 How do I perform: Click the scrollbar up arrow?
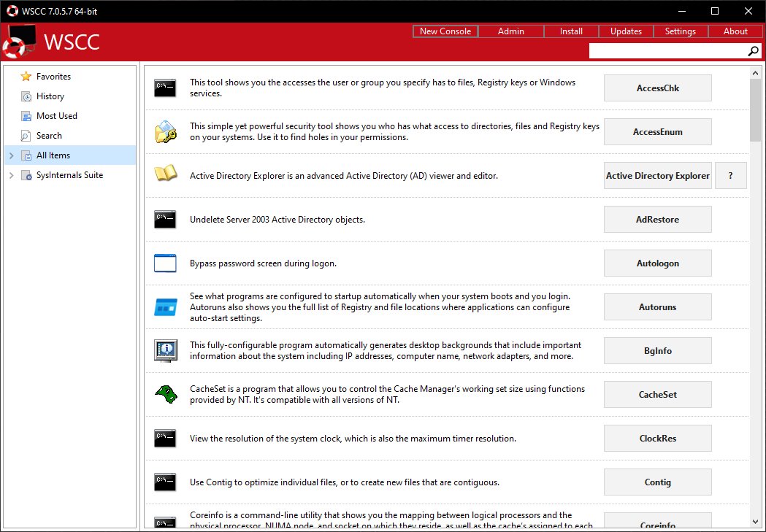tap(755, 73)
